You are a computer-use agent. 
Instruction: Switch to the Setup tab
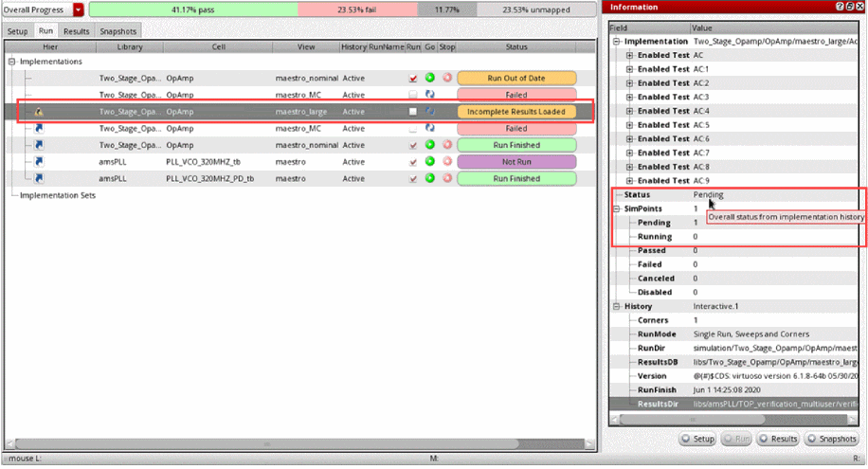tap(17, 31)
